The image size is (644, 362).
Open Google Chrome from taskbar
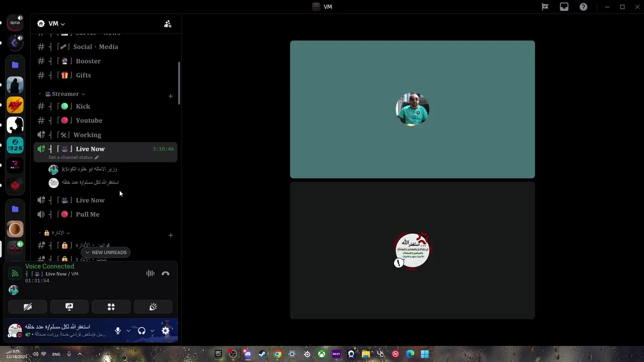277,354
